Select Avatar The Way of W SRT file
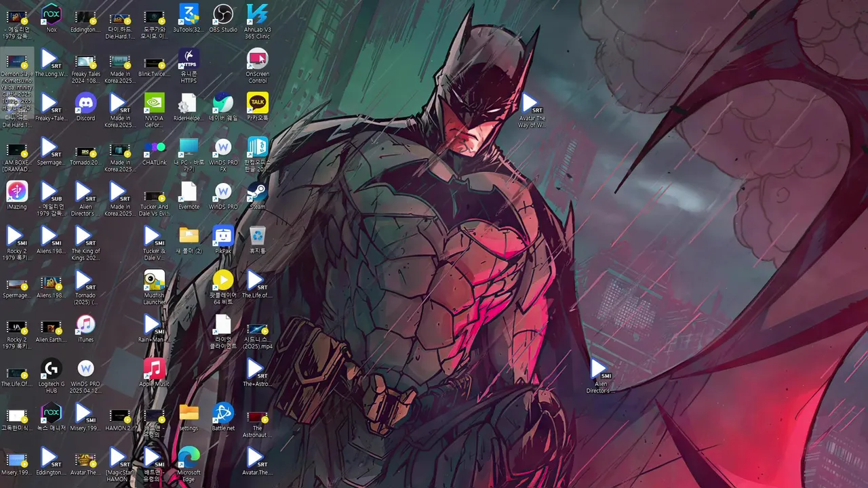The height and width of the screenshot is (488, 868). (x=532, y=110)
